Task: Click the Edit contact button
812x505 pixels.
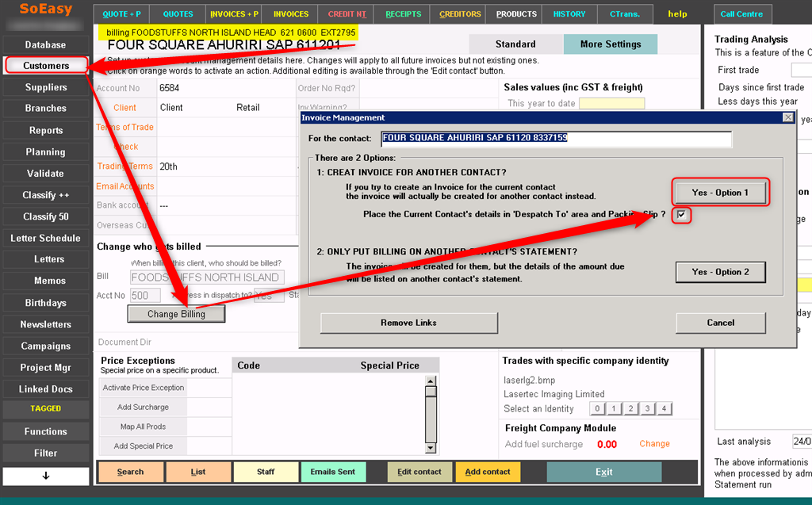Action: pos(419,472)
